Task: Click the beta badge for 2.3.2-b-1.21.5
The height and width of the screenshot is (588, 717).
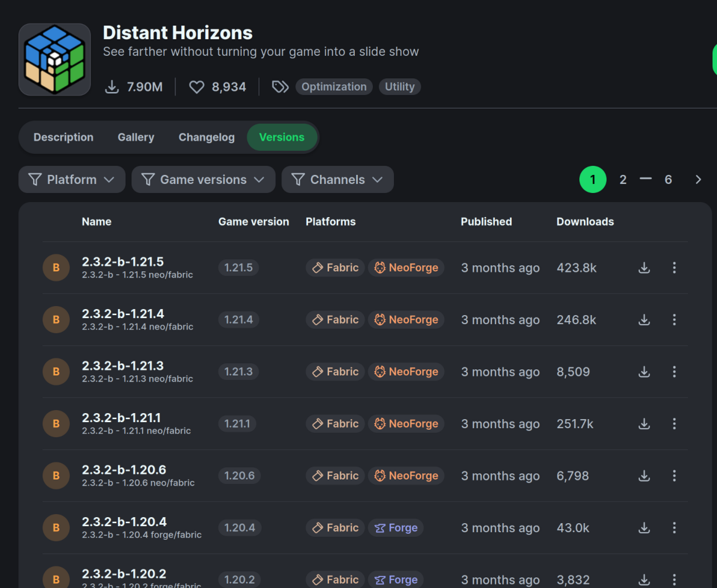Action: 56,268
